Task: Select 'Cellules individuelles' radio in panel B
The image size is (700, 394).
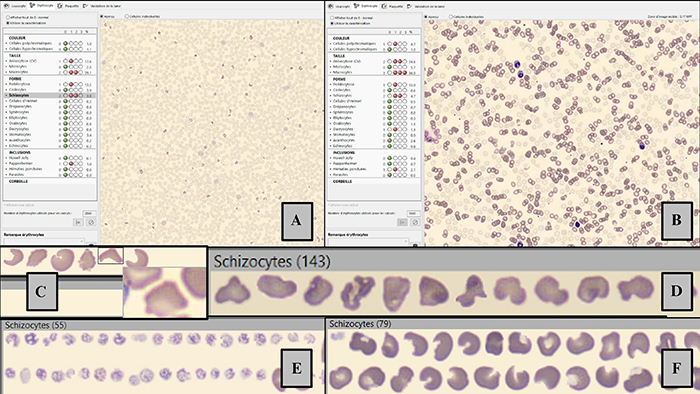Action: (x=451, y=17)
